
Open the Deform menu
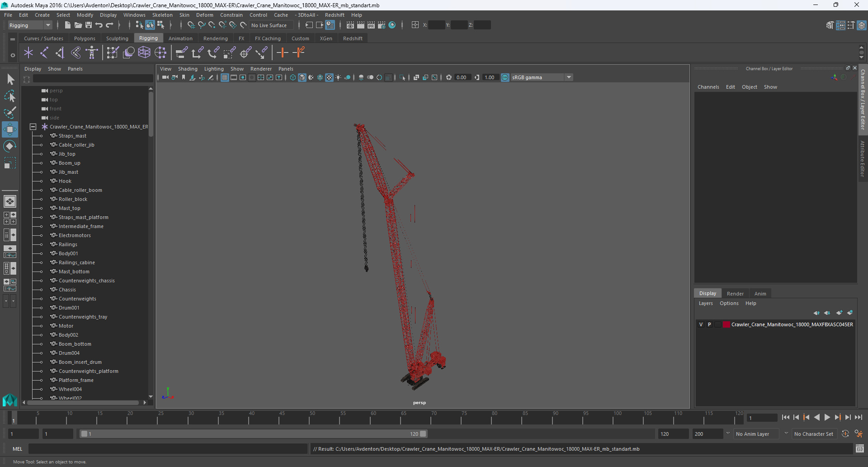pyautogui.click(x=204, y=15)
